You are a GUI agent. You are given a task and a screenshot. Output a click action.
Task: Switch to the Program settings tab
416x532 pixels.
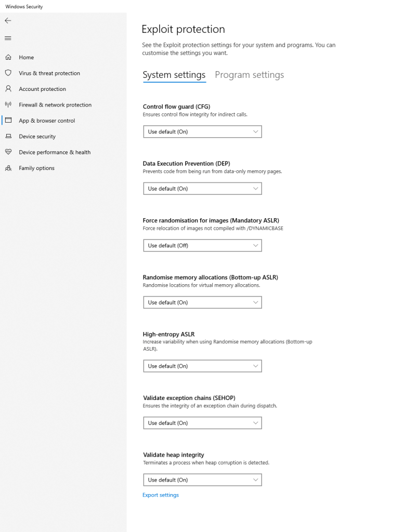[249, 75]
